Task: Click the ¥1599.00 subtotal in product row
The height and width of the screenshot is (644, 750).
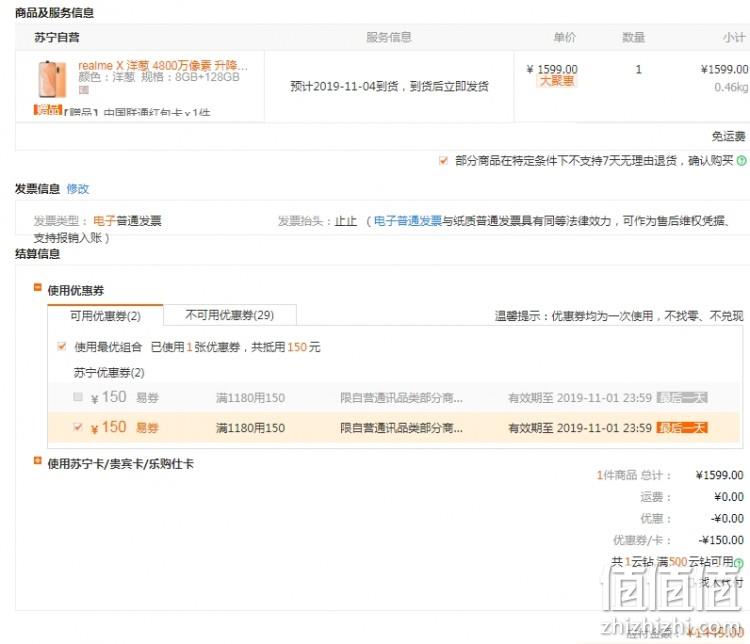Action: (724, 69)
